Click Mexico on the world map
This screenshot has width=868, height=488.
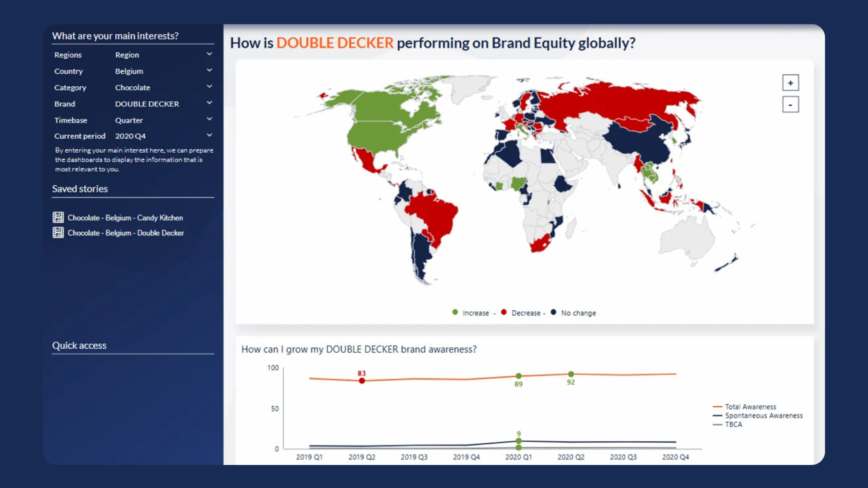(367, 161)
